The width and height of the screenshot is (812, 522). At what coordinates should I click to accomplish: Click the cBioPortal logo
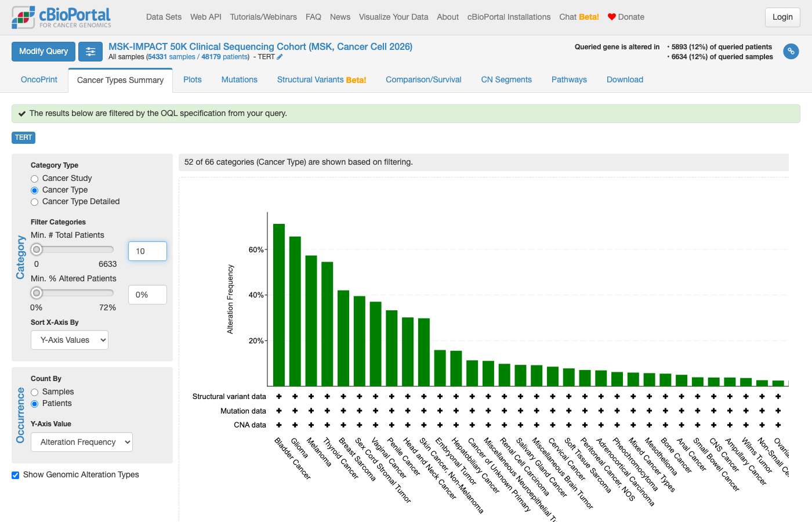[61, 17]
